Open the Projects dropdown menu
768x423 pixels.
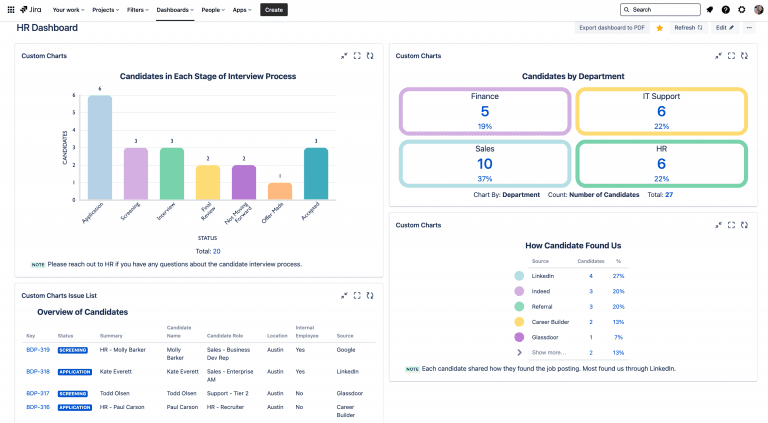tap(105, 10)
